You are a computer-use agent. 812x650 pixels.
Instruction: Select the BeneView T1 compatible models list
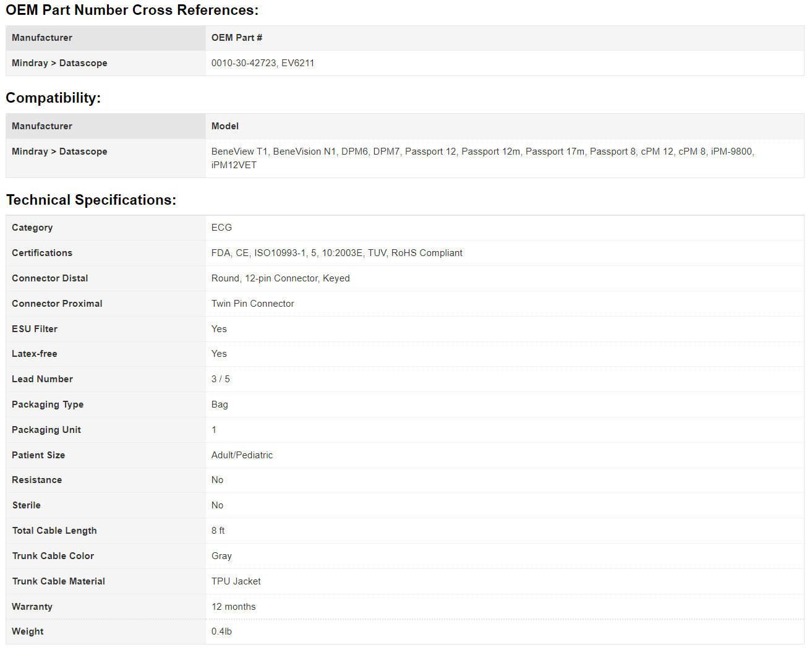[482, 158]
